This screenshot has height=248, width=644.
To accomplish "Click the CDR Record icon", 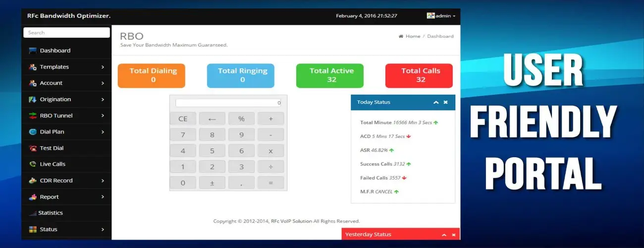I will pos(33,181).
